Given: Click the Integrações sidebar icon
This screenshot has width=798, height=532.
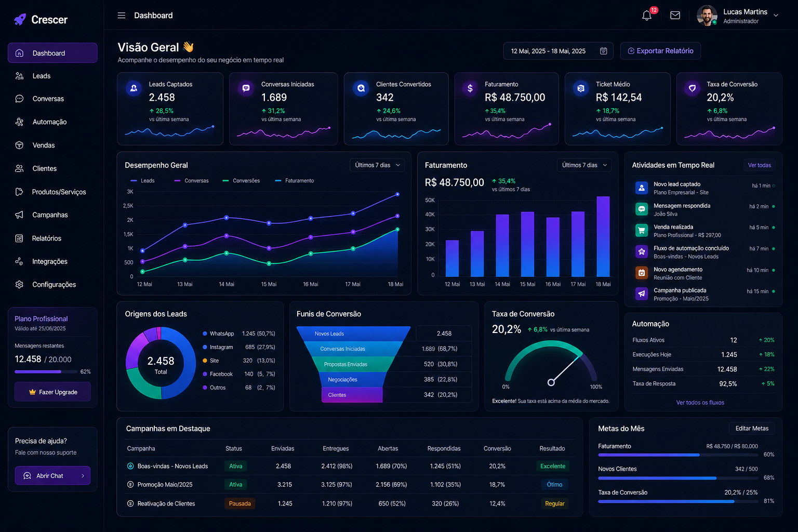Looking at the screenshot, I should coord(19,261).
